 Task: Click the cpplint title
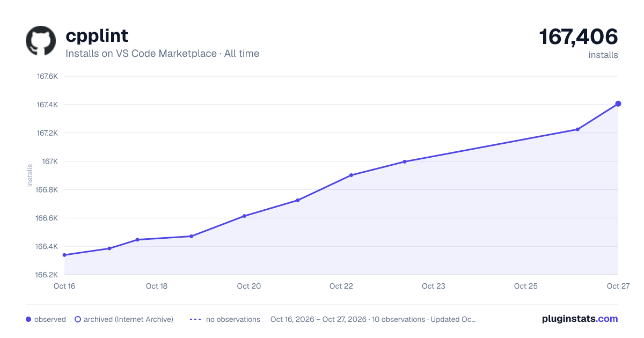[97, 36]
